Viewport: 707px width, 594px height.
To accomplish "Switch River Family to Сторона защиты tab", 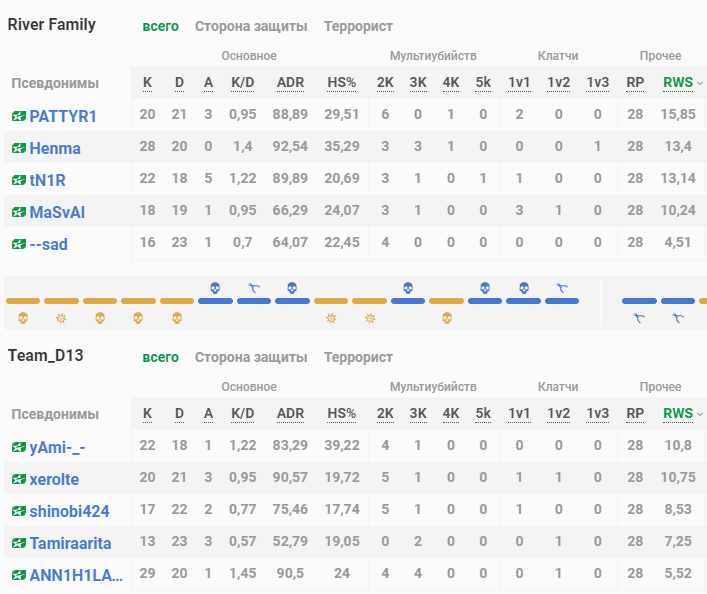I will tap(251, 26).
